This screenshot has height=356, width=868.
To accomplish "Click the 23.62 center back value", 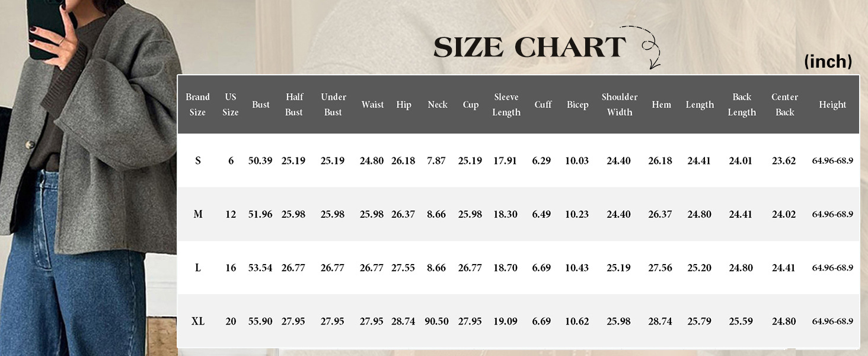I will [x=784, y=161].
